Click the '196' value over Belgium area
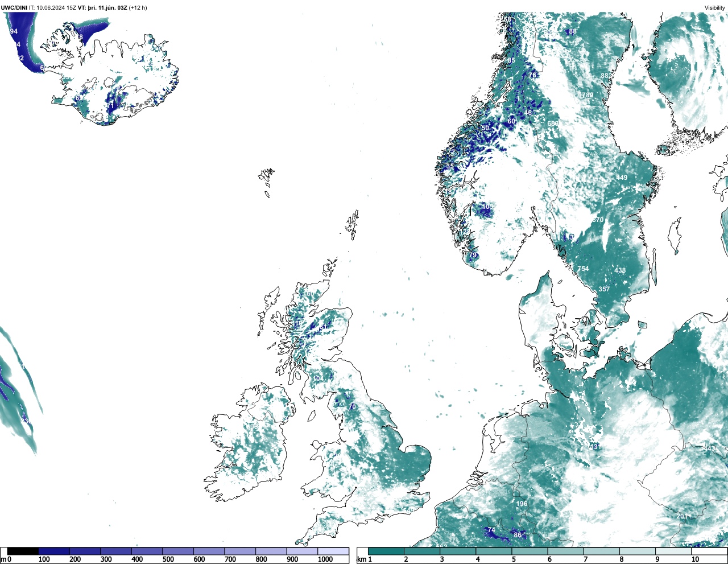Viewport: 728px width, 564px height. pos(522,504)
